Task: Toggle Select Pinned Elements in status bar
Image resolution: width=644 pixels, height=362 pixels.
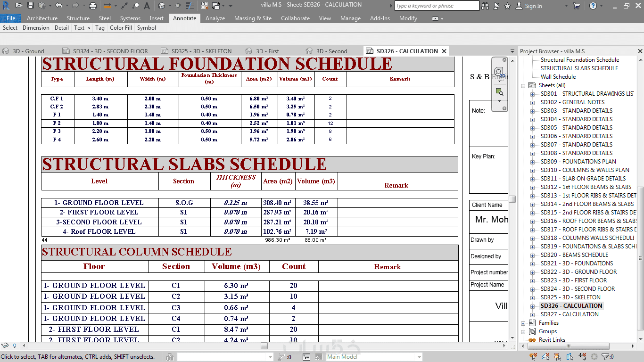Action: [x=558, y=357]
